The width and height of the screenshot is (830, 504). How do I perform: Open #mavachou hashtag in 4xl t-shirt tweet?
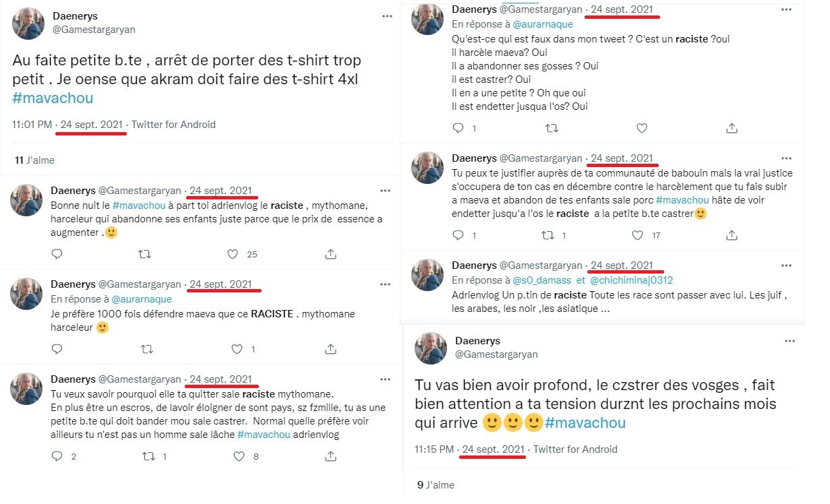[x=53, y=98]
